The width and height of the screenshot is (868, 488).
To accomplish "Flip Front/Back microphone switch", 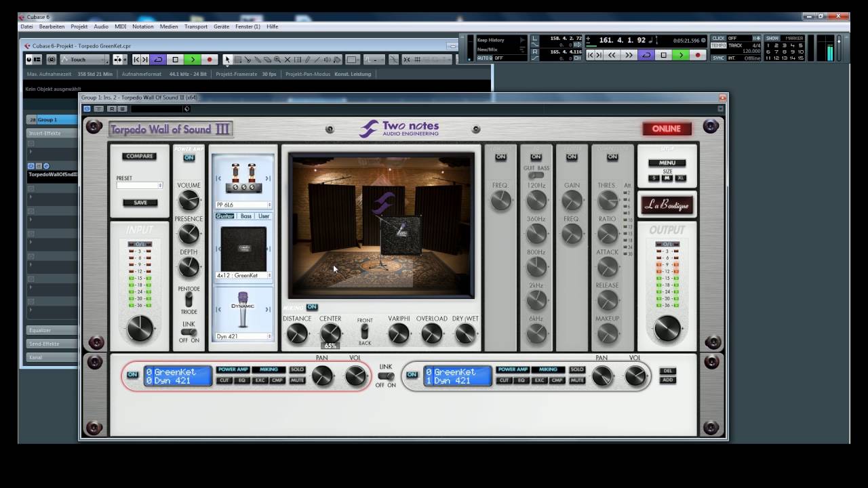I will point(364,331).
